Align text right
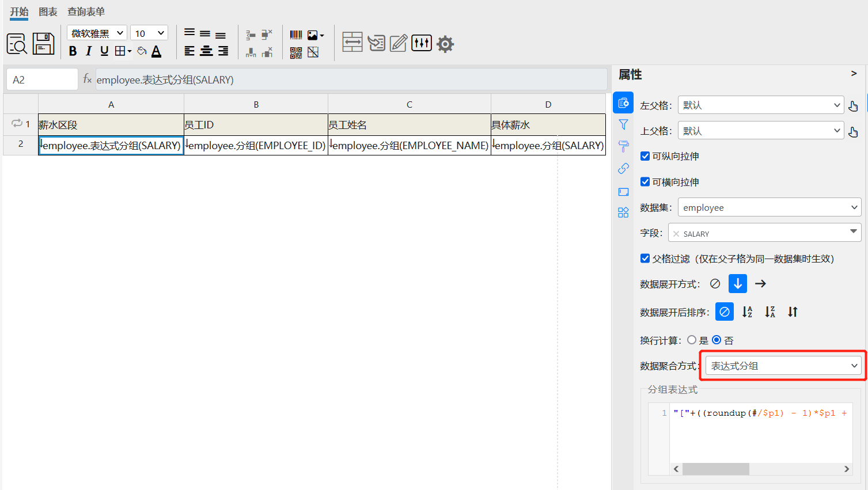The width and height of the screenshot is (868, 490). coord(223,51)
